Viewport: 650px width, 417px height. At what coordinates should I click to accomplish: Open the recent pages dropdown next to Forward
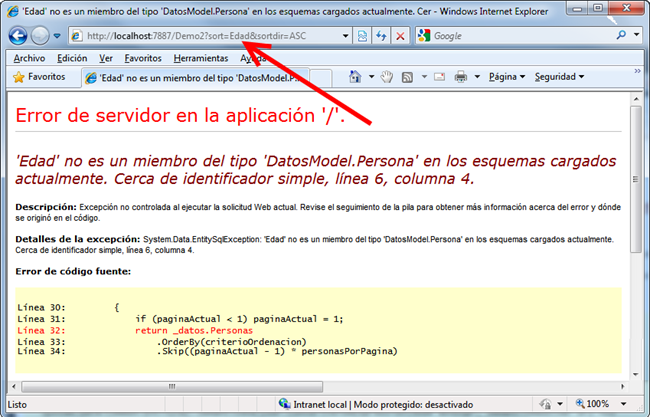click(57, 36)
